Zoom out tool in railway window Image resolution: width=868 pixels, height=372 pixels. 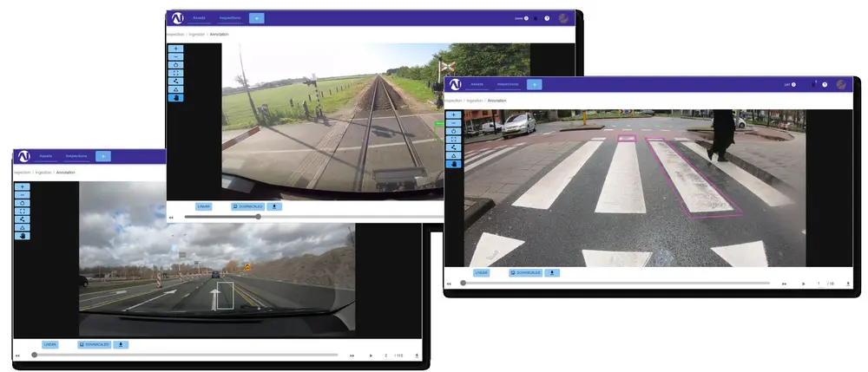pyautogui.click(x=175, y=56)
